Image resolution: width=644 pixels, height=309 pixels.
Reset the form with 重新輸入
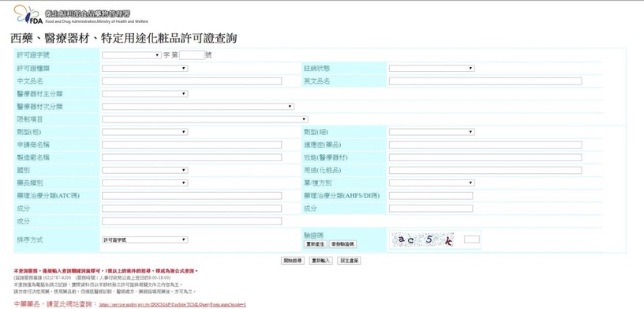click(320, 261)
